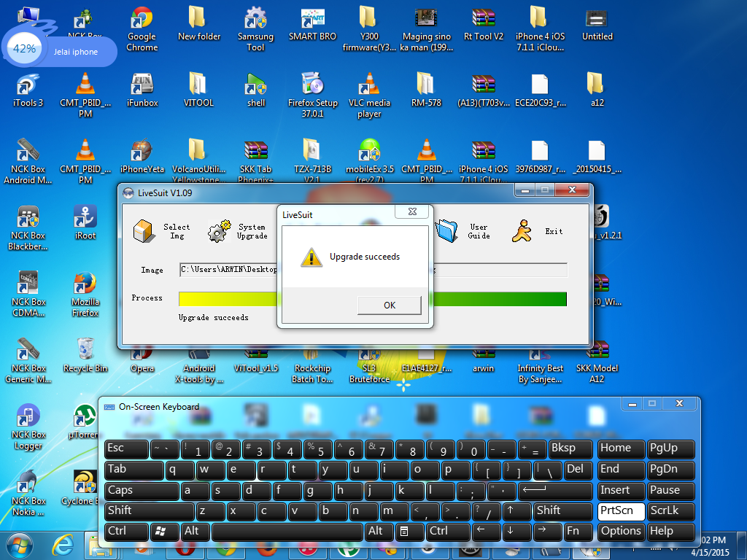Click the Exit running-man icon
Screen dimensions: 747x560
pos(522,230)
